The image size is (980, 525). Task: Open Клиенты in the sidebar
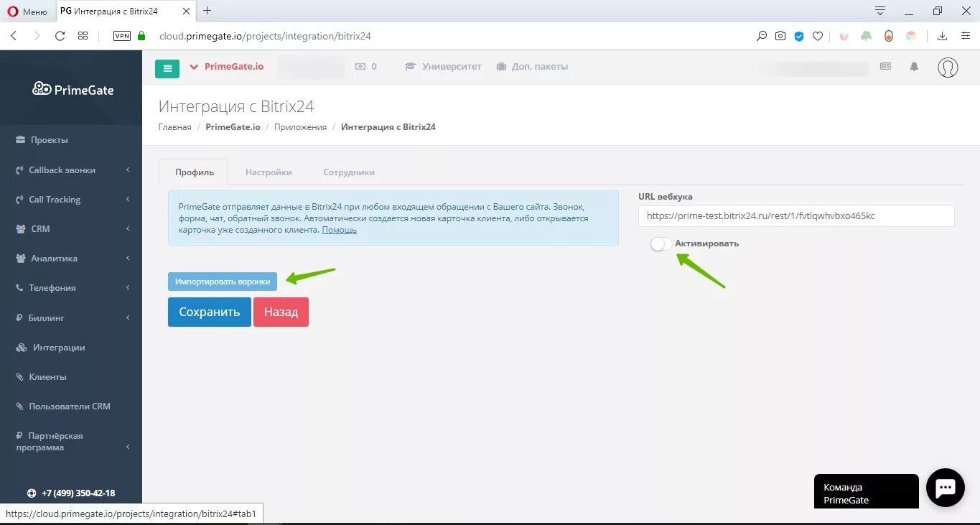pyautogui.click(x=71, y=377)
